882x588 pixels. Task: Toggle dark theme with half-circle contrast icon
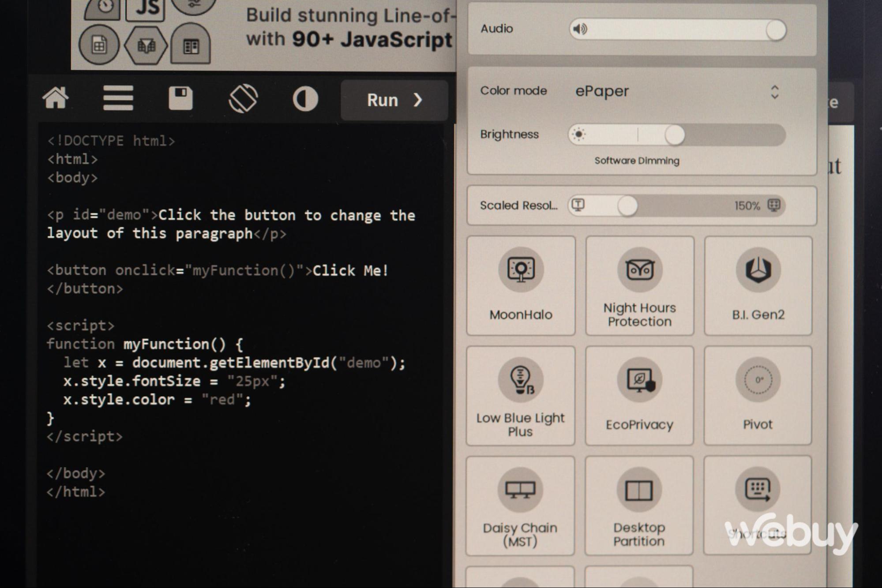point(305,98)
